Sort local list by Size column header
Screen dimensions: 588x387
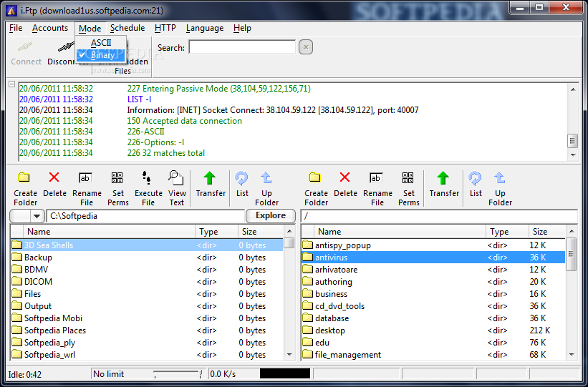(x=261, y=232)
